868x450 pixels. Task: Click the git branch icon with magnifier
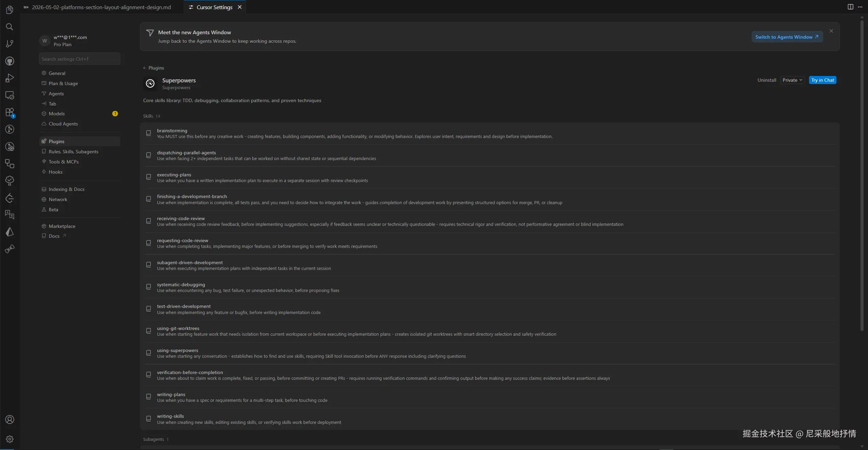tap(9, 146)
